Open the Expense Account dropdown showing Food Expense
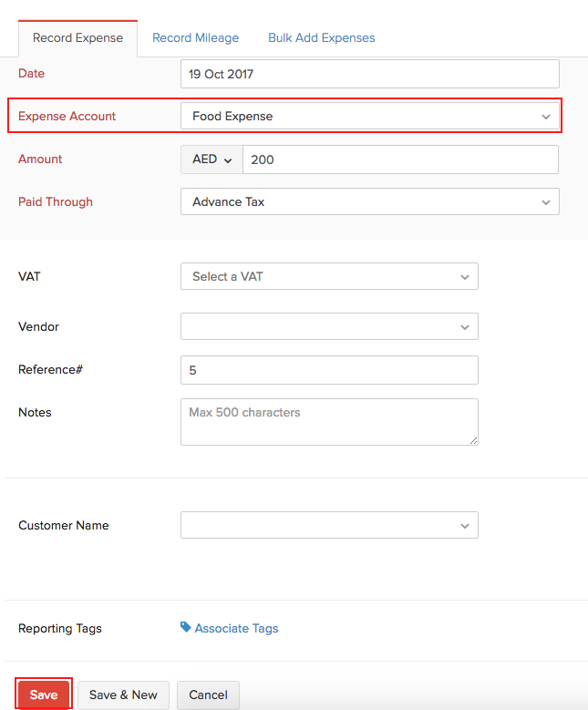Viewport: 588px width, 710px height. pos(369,116)
